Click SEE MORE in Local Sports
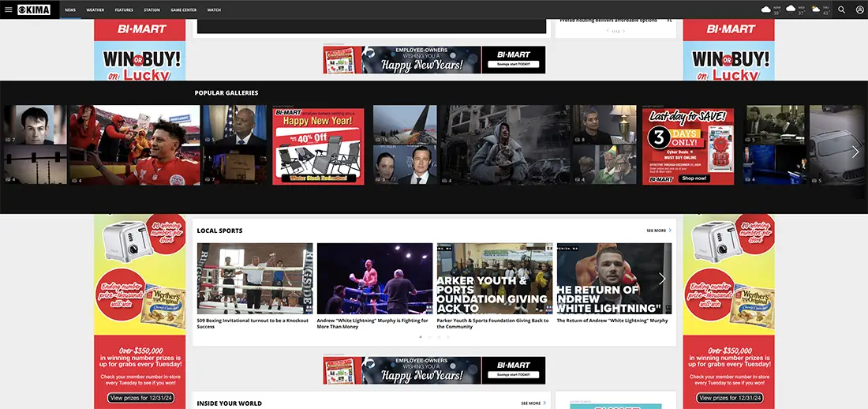The image size is (868, 409). click(x=656, y=231)
